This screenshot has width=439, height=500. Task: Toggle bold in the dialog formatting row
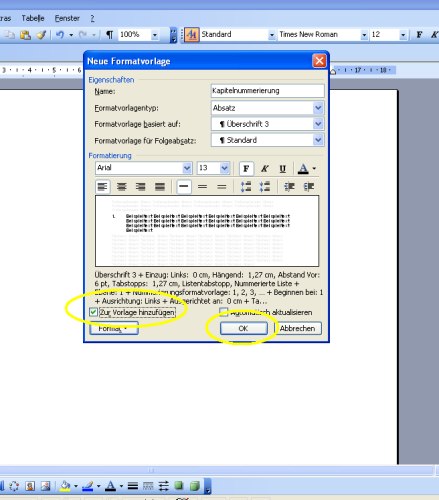coord(246,168)
